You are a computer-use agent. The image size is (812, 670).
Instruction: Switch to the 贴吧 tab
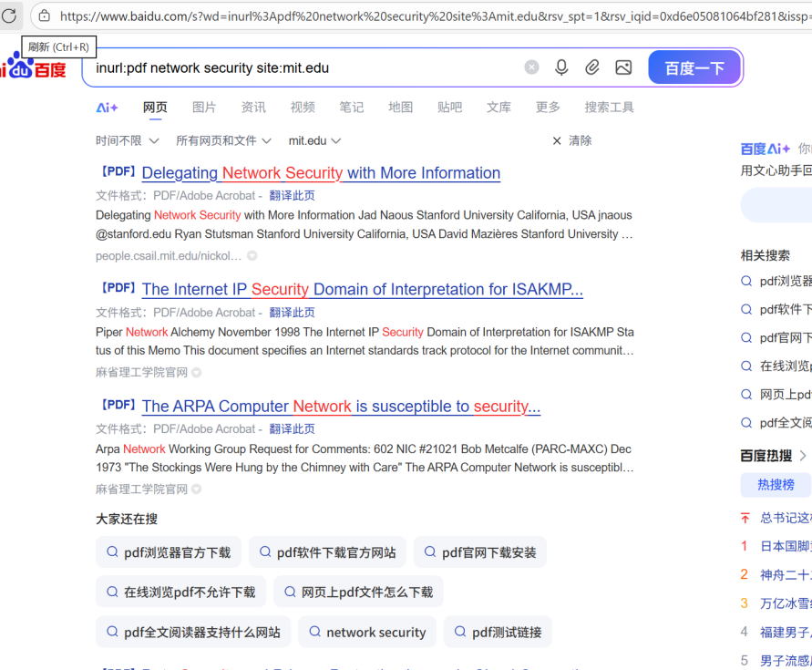click(449, 108)
